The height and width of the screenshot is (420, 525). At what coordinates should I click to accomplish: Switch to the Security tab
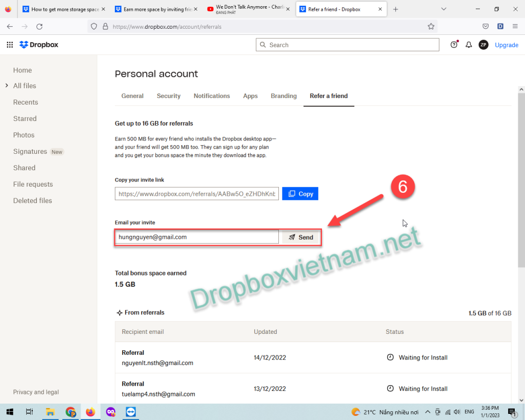pos(168,96)
